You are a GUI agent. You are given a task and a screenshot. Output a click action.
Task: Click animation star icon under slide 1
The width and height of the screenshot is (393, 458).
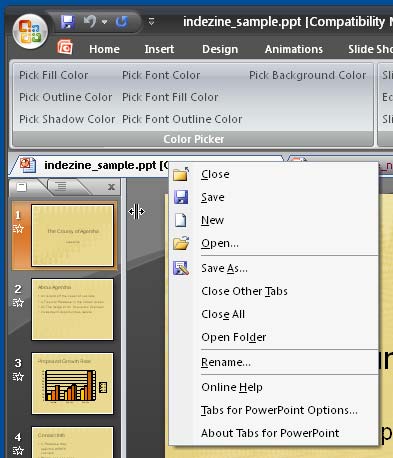tap(18, 229)
